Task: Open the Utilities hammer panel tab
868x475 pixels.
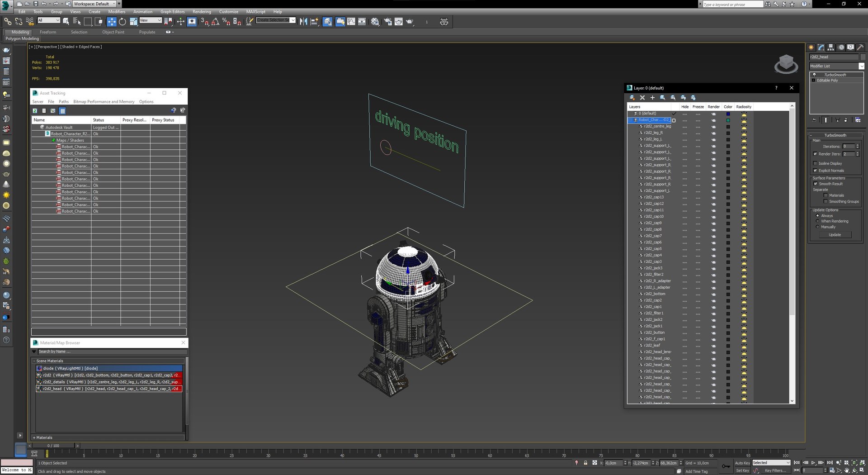Action: coord(860,47)
